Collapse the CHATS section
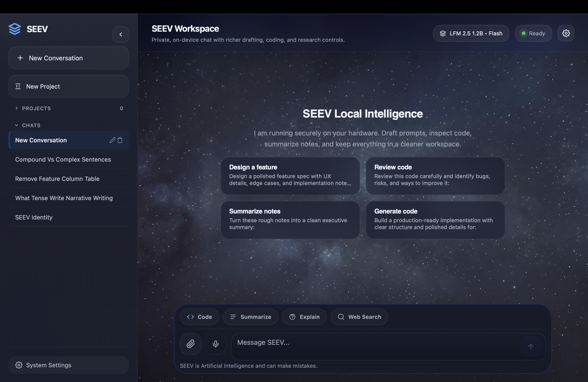 [x=28, y=125]
